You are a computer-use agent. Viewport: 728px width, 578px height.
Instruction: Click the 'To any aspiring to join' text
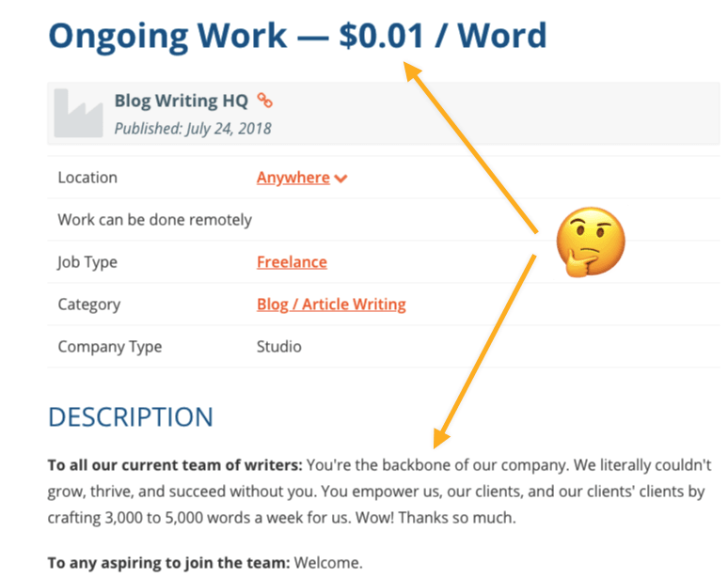click(169, 564)
